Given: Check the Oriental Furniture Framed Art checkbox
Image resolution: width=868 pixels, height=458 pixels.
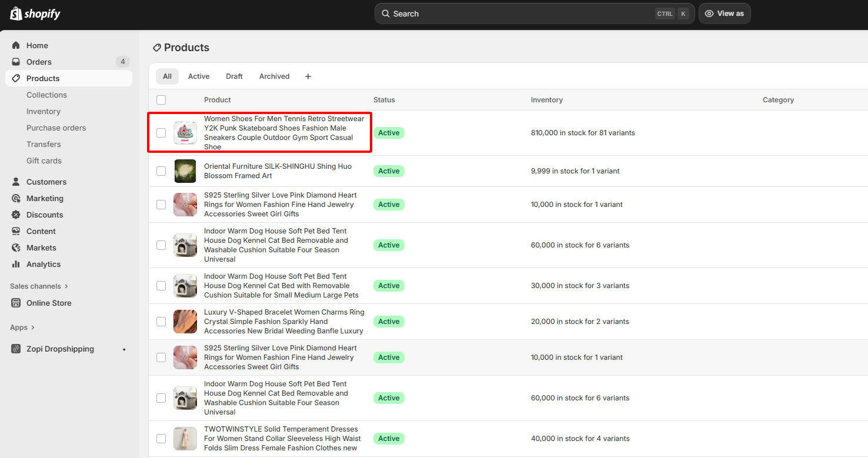Looking at the screenshot, I should click(x=161, y=171).
